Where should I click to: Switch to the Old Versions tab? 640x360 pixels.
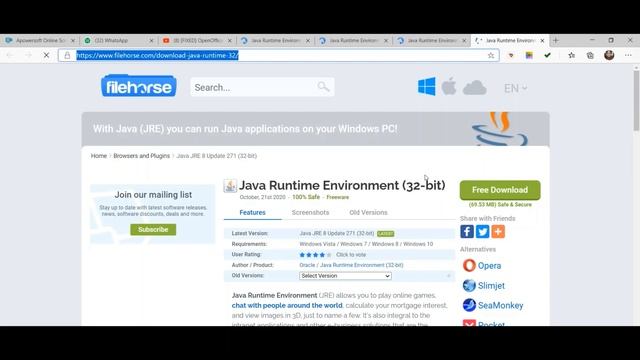368,213
